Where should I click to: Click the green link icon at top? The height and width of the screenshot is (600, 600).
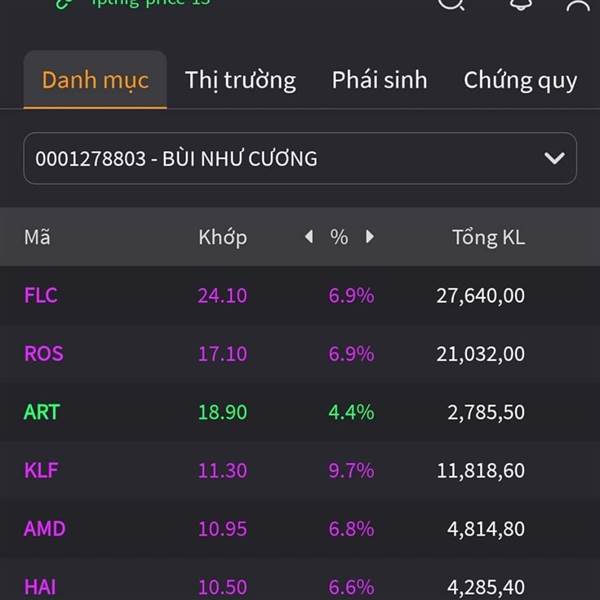(x=65, y=4)
